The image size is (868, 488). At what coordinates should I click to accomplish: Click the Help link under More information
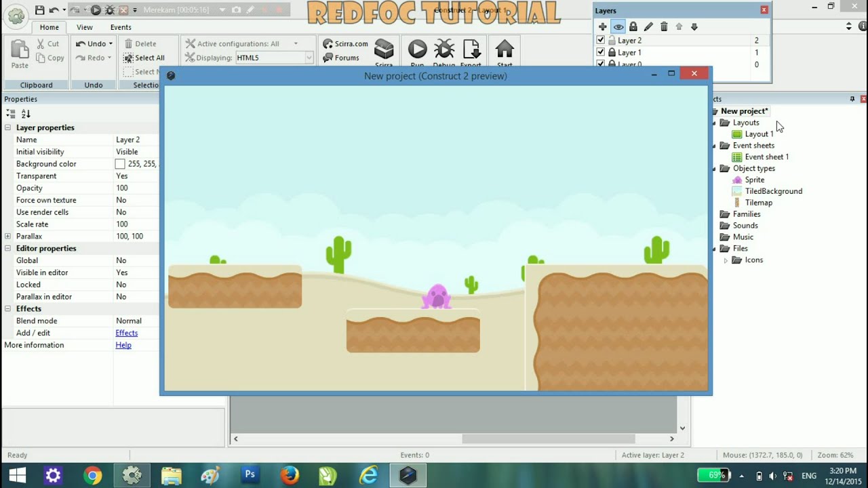tap(123, 345)
